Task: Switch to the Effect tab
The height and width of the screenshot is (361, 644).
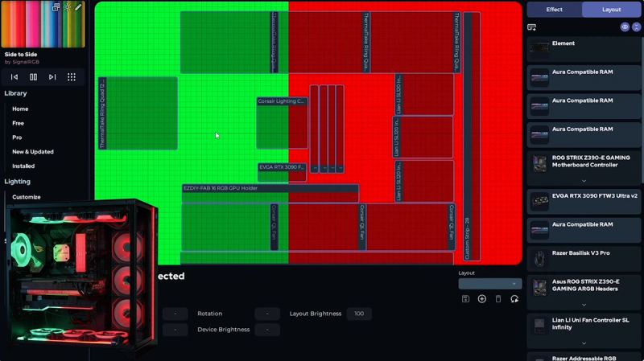Action: point(554,10)
